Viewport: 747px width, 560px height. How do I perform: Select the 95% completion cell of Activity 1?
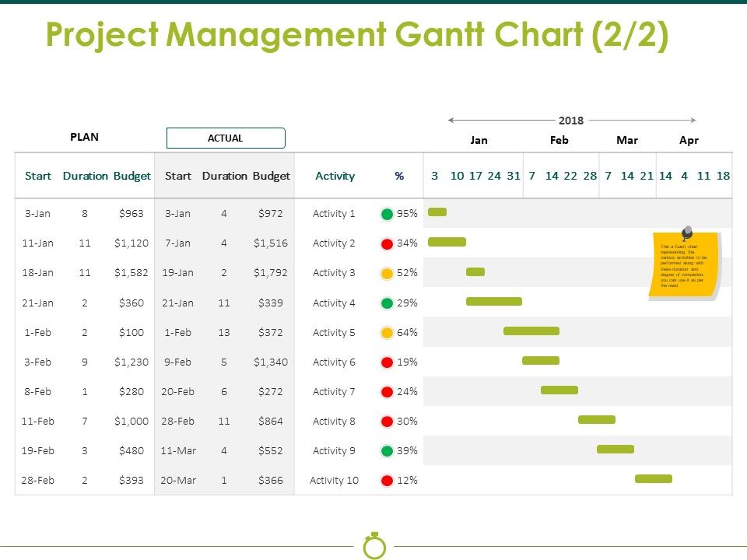(x=408, y=212)
